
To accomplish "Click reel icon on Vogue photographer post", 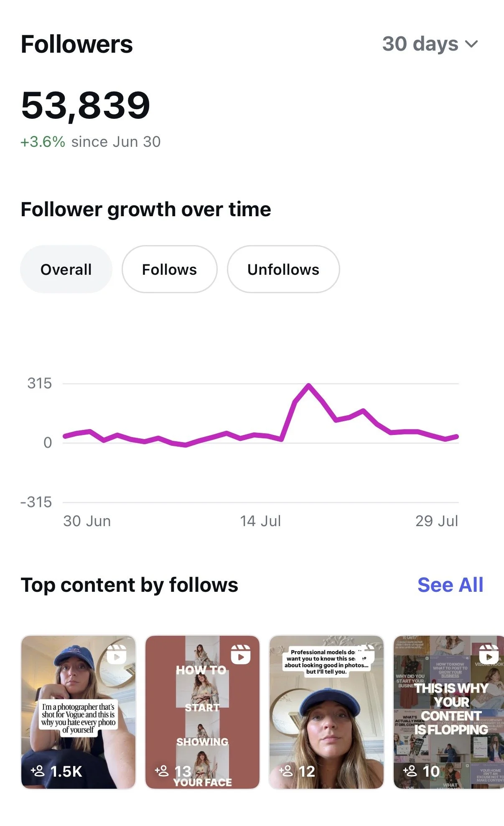I will (117, 655).
